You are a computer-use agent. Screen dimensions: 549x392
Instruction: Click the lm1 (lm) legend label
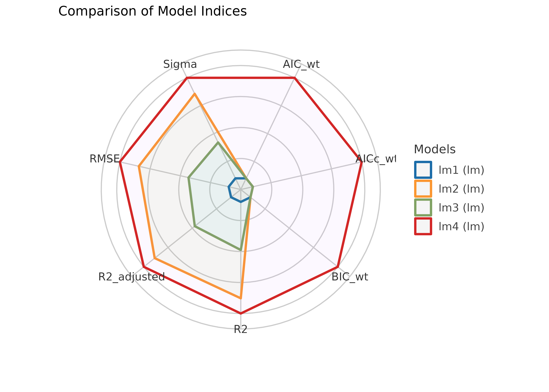tap(461, 170)
